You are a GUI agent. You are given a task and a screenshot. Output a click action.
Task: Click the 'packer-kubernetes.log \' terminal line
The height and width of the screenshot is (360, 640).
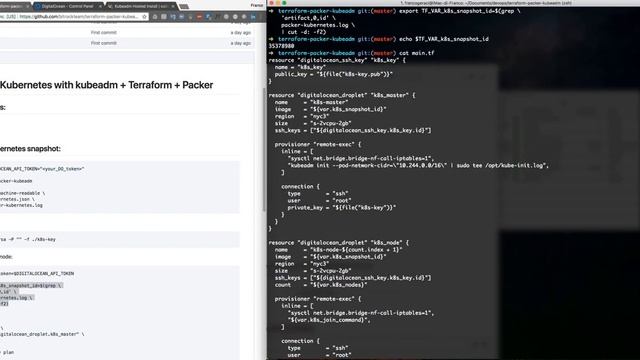pos(318,25)
